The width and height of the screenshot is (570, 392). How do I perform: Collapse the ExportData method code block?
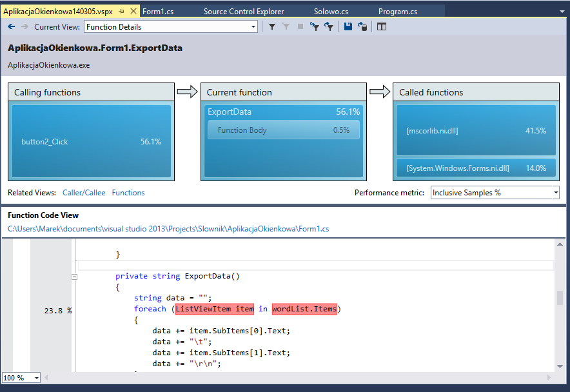coord(75,277)
